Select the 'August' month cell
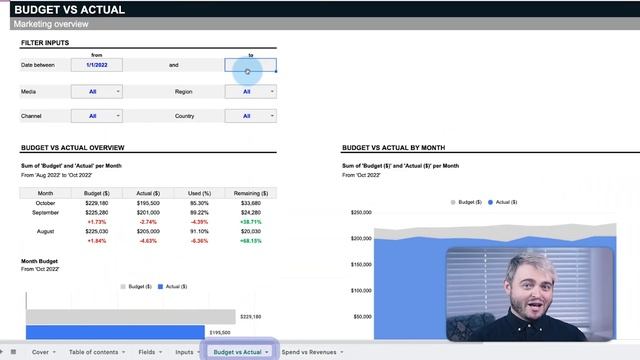 tap(45, 231)
